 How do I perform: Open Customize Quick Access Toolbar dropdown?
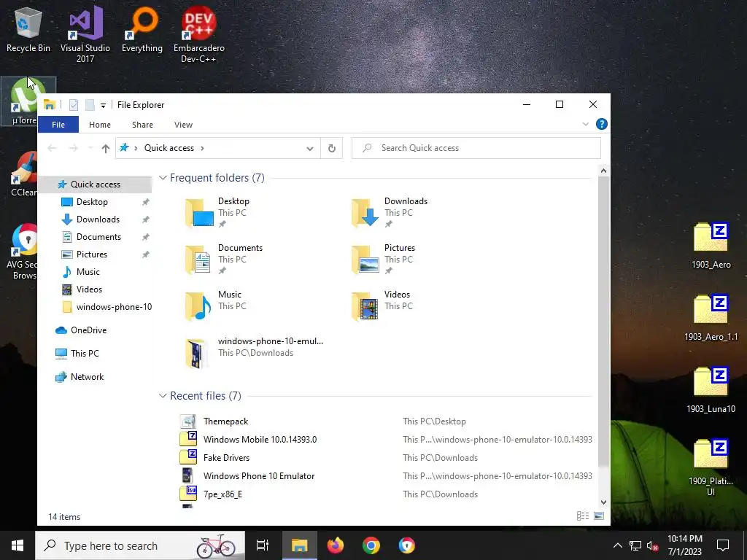point(103,106)
